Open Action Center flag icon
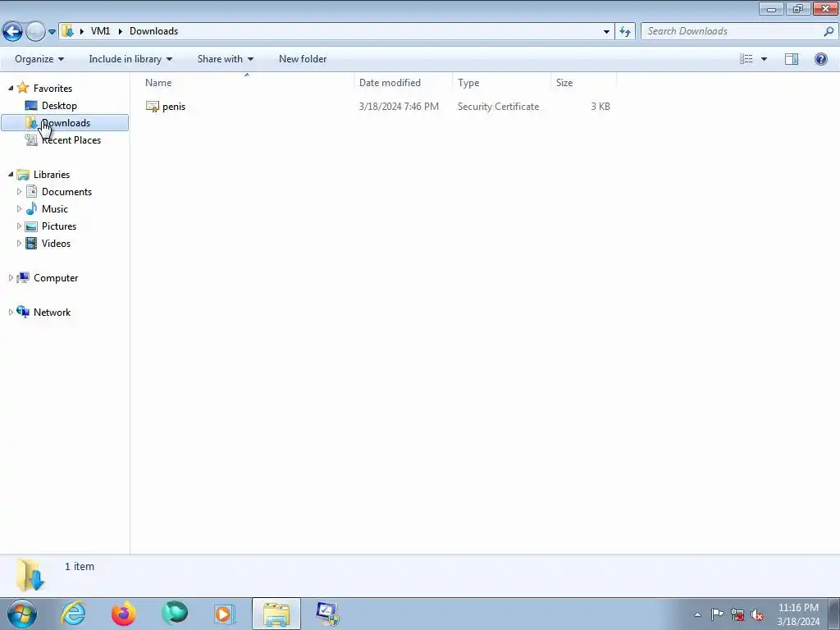This screenshot has width=840, height=630. point(717,614)
